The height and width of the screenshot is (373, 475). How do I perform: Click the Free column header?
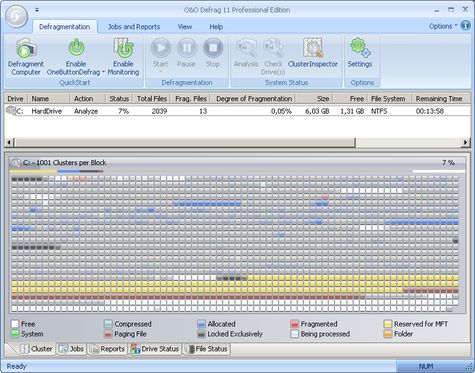351,99
